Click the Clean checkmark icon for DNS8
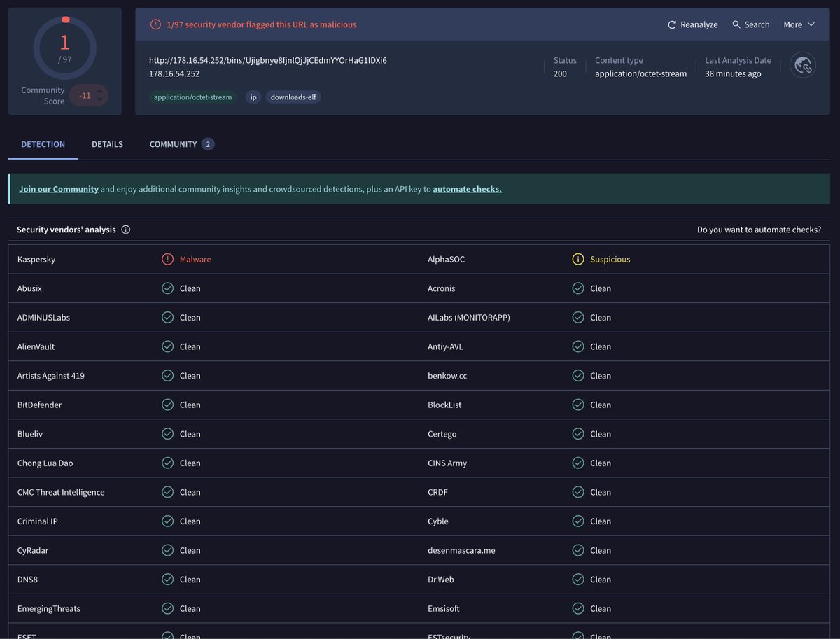840x639 pixels. click(x=167, y=580)
